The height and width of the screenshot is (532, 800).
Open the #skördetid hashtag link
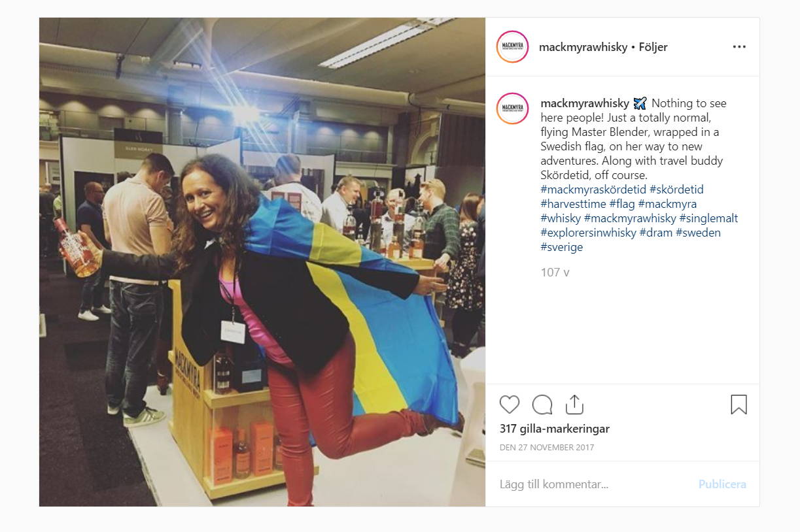676,190
